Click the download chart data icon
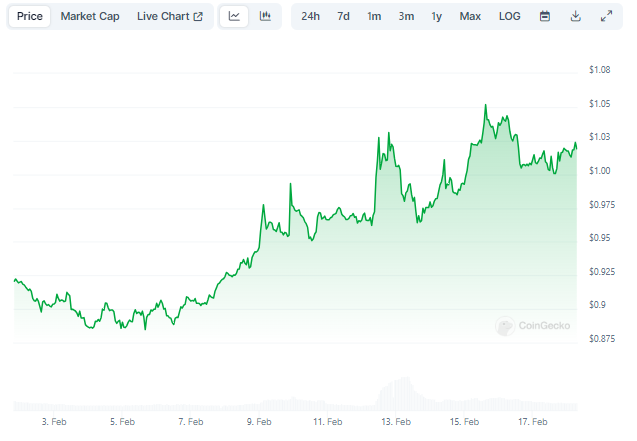 [x=575, y=16]
